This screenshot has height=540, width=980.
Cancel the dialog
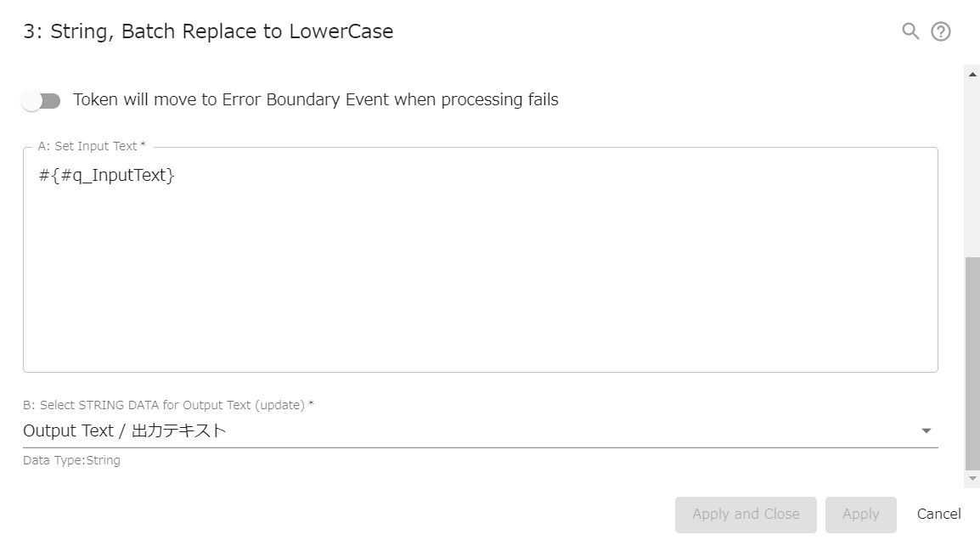point(938,514)
